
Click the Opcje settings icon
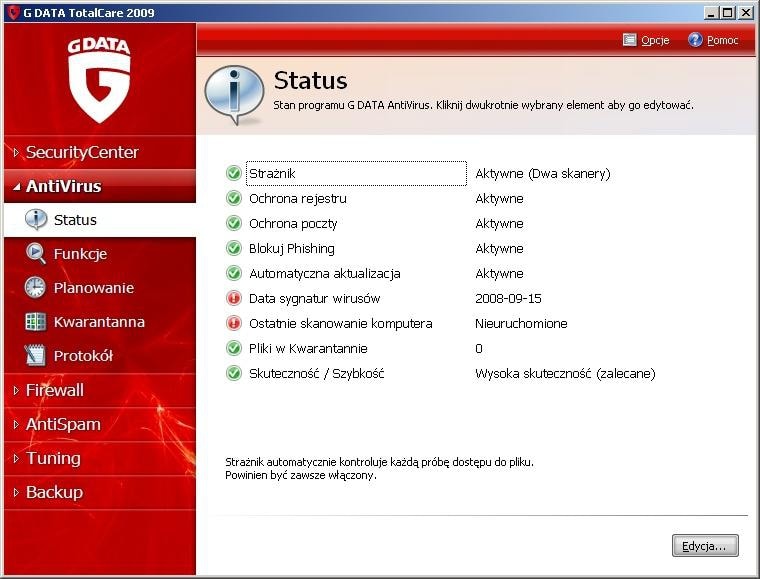(x=630, y=40)
